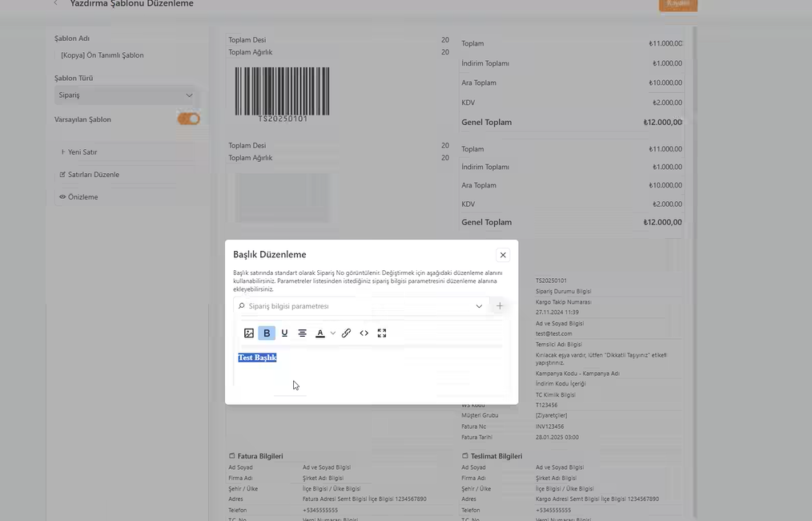Open Satırları Düzenle
Screen dimensions: 812x521
[126, 175]
